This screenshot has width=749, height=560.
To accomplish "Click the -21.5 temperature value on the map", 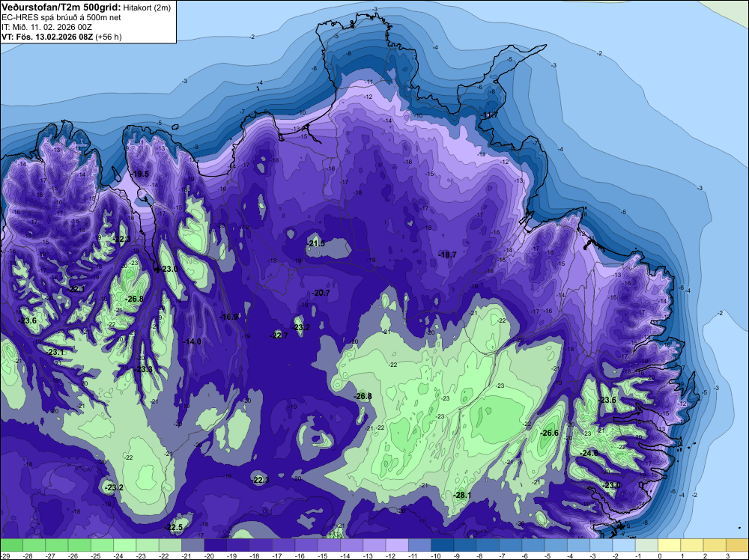I will [x=315, y=243].
